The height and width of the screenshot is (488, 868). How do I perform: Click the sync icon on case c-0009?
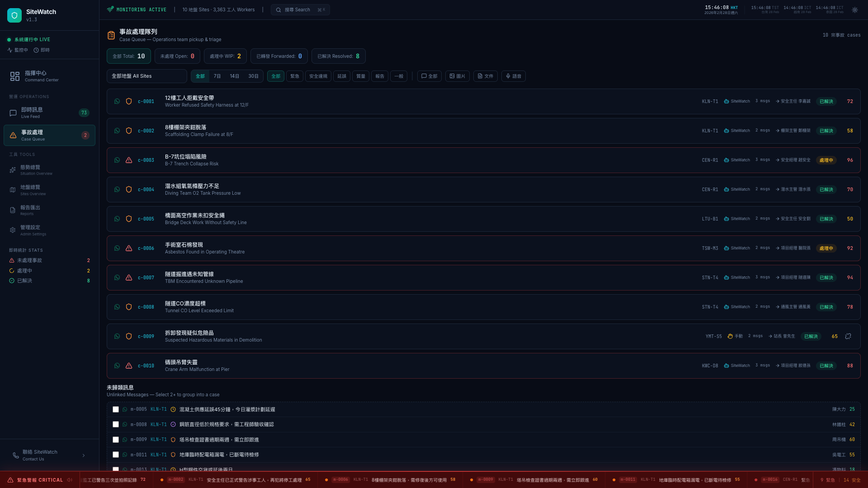[848, 336]
